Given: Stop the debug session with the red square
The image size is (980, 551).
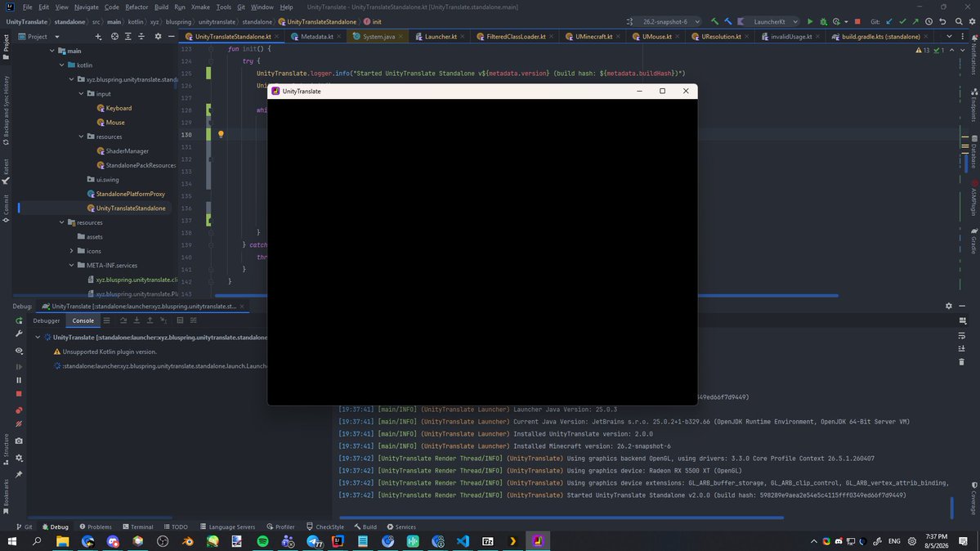Looking at the screenshot, I should pos(19,394).
